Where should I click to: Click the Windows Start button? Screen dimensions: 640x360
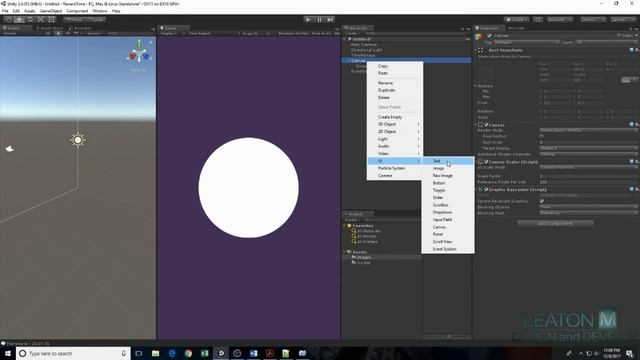point(8,353)
